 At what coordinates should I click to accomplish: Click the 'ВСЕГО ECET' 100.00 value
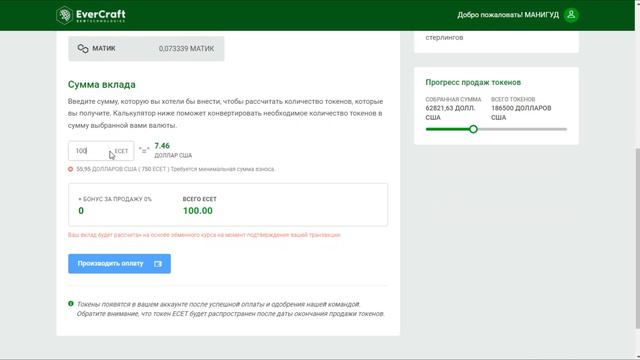click(x=198, y=211)
